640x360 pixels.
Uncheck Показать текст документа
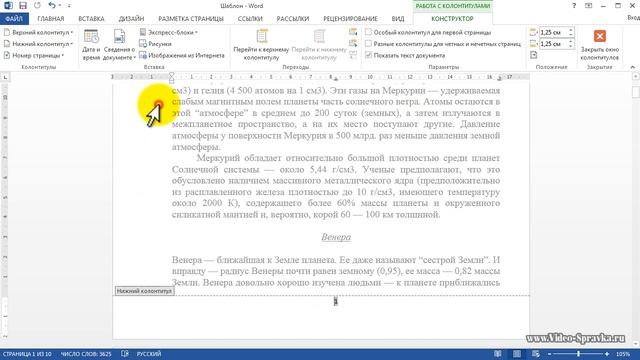tap(405, 55)
